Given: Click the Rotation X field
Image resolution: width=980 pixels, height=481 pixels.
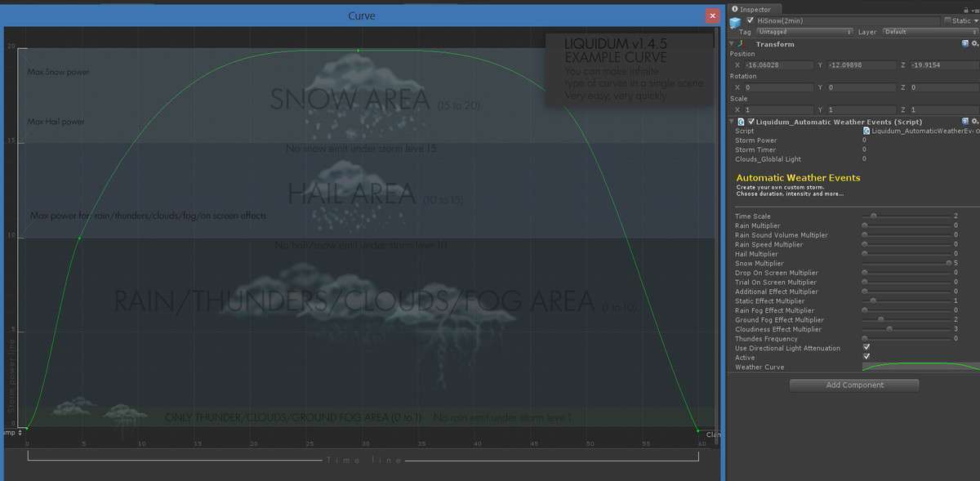Looking at the screenshot, I should (780, 87).
